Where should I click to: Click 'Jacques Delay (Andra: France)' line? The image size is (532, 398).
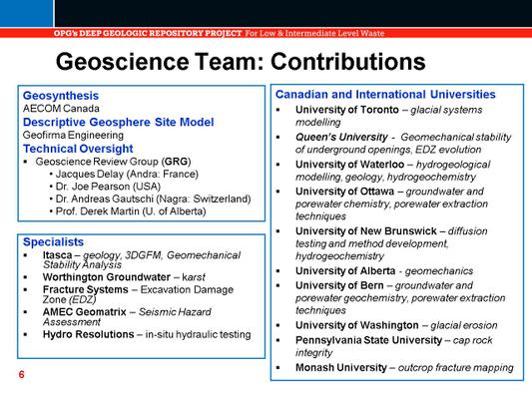coord(127,174)
